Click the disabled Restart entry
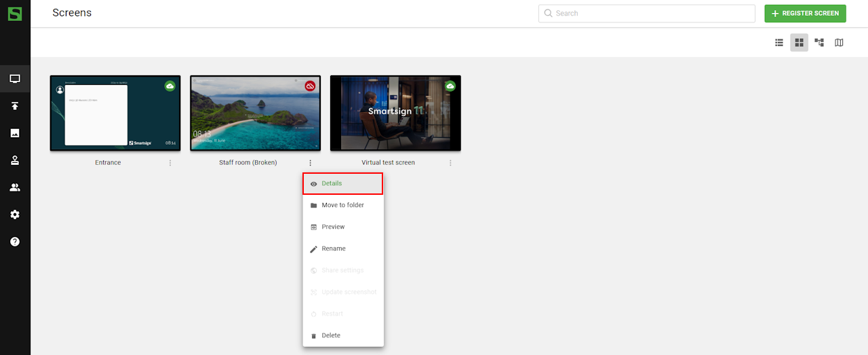 point(343,314)
